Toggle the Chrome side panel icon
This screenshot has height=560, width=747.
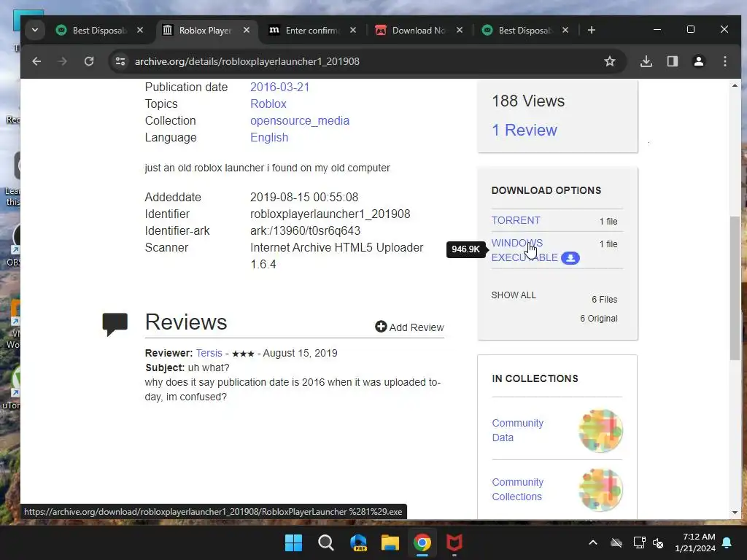672,61
